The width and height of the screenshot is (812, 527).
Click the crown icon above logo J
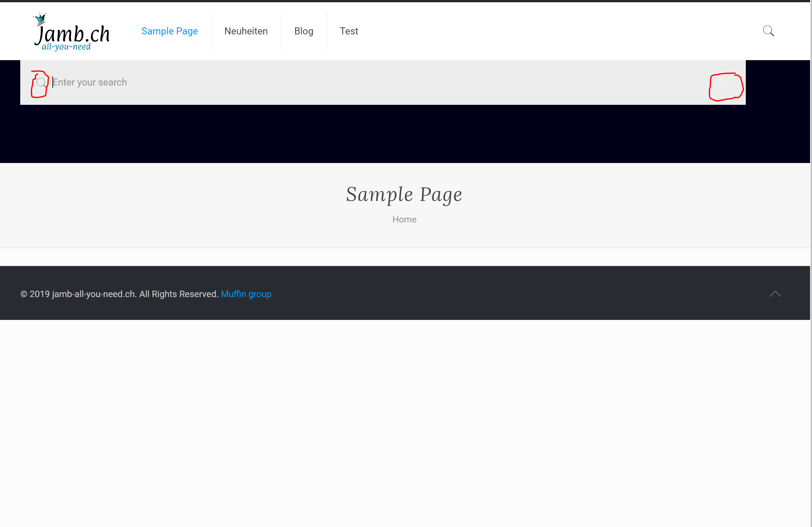(40, 18)
